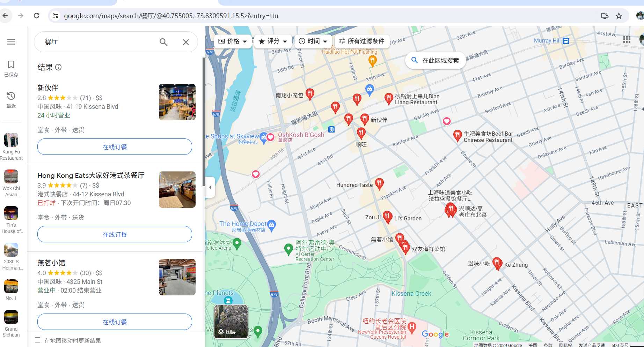Open all filters panel
This screenshot has height=347, width=644.
(361, 41)
